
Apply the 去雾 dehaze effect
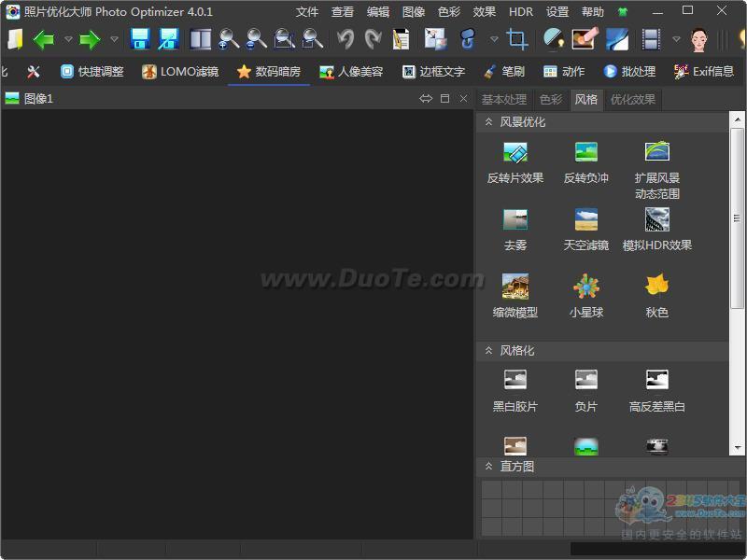pyautogui.click(x=515, y=231)
